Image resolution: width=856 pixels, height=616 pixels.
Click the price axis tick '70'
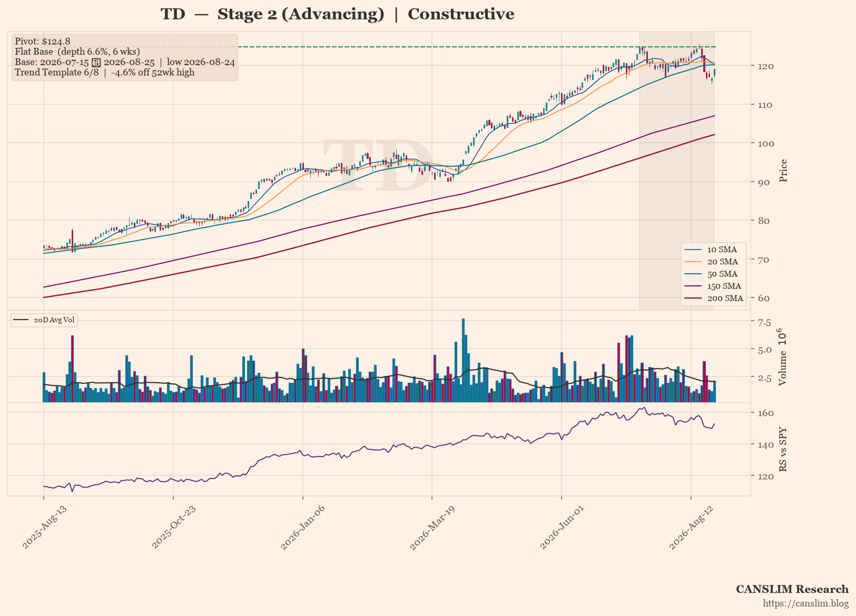(763, 260)
